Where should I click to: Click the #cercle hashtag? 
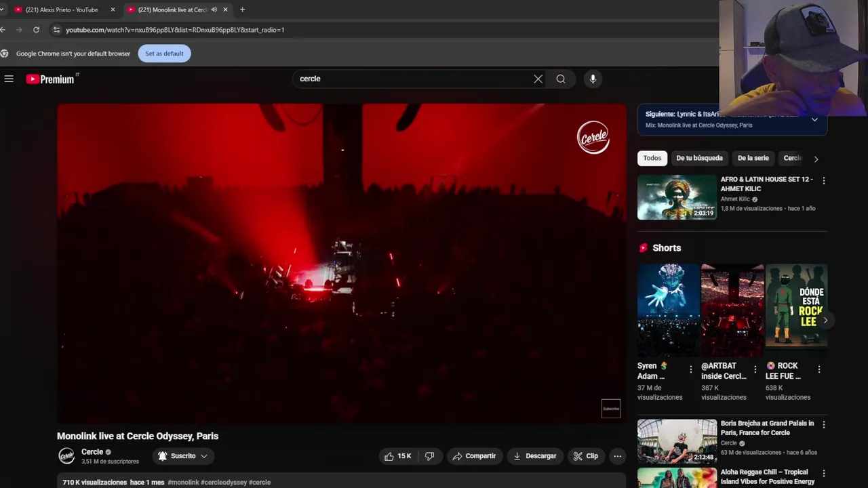pyautogui.click(x=260, y=483)
